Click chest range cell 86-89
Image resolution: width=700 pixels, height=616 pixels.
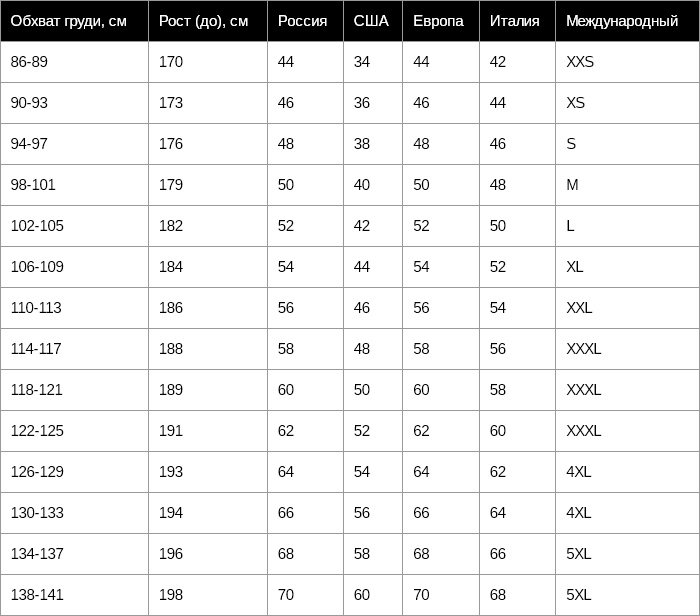[29, 62]
